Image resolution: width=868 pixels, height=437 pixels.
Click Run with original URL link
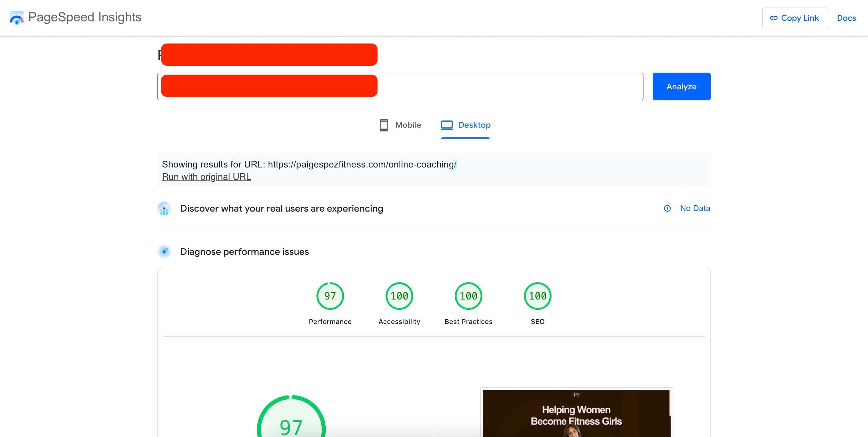coord(206,177)
